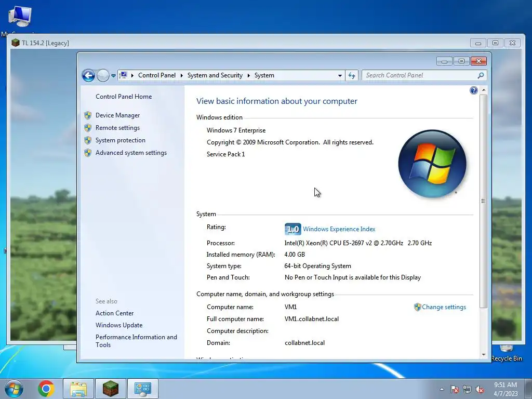Click the Windows 7 Enterprise edition text
Screen dimensions: 532x399
tap(236, 130)
